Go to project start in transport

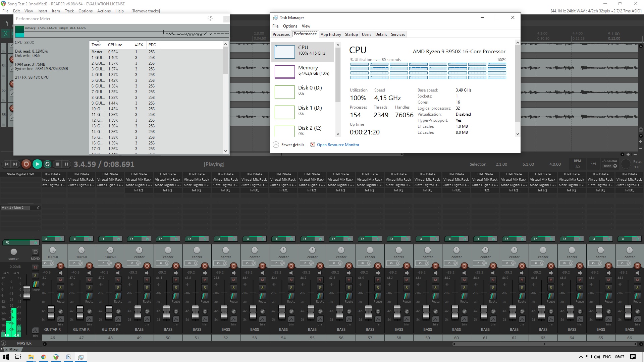click(x=6, y=164)
